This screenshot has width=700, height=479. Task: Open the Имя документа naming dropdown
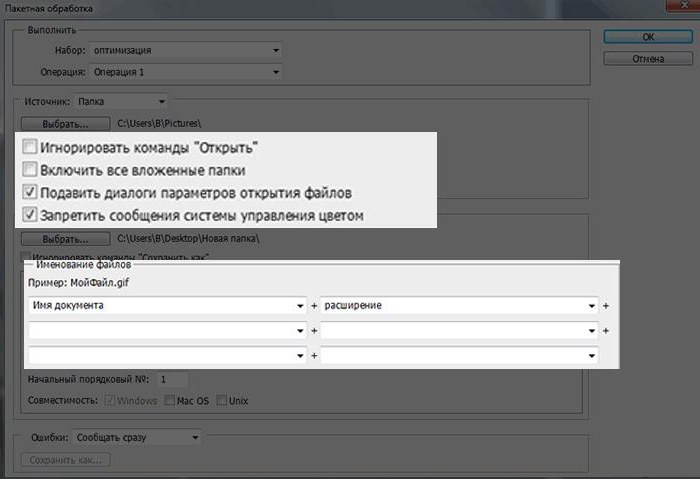click(167, 305)
